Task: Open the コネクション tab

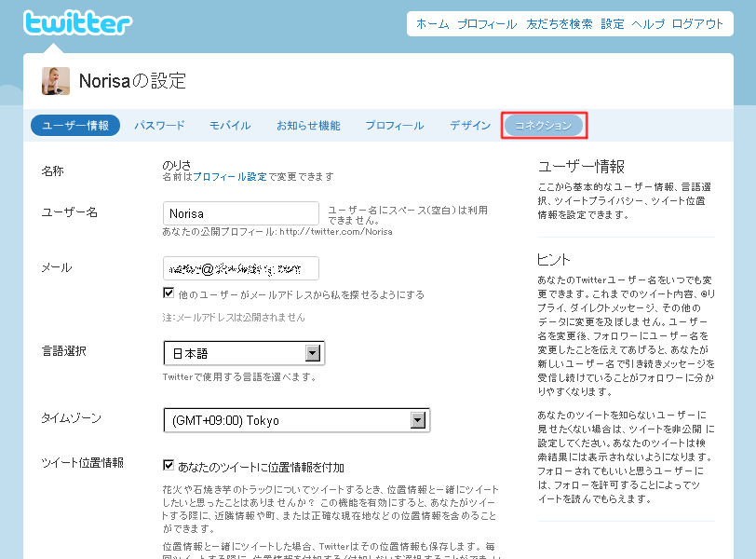Action: [x=544, y=126]
